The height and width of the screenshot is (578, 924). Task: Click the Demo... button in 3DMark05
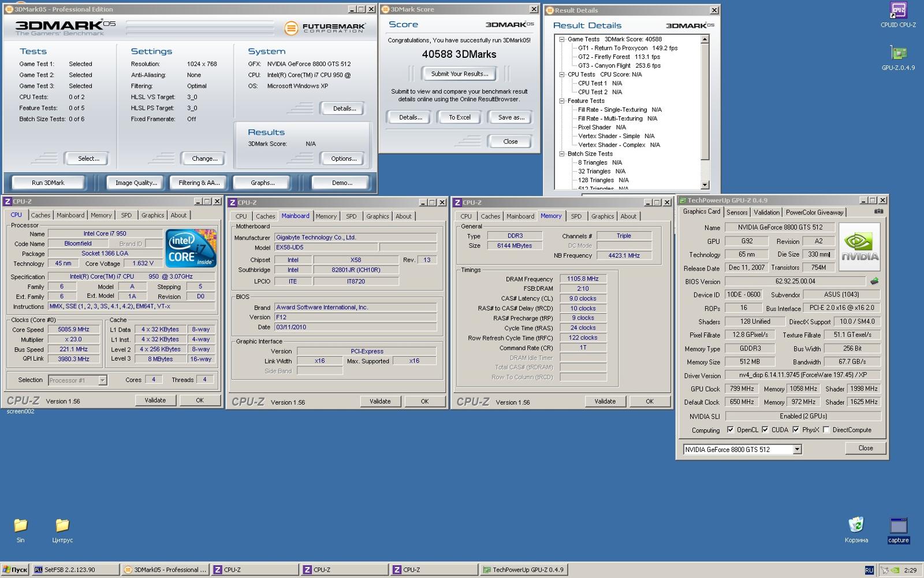point(342,183)
